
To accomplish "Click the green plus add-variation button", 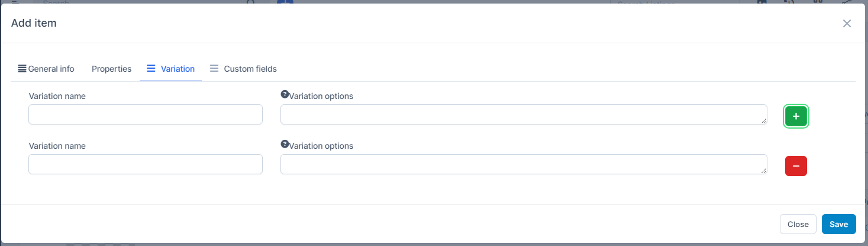I will (796, 116).
